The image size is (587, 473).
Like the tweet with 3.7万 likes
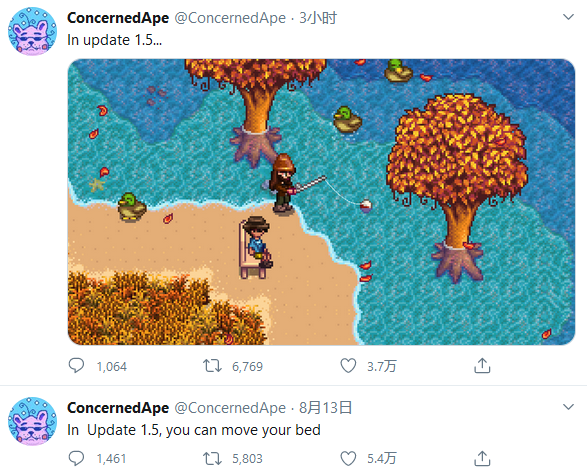pos(348,366)
